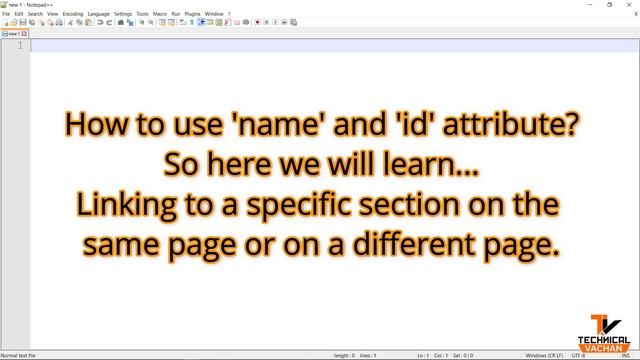Open the Settings menu
Screen dimensions: 640x360
point(123,14)
